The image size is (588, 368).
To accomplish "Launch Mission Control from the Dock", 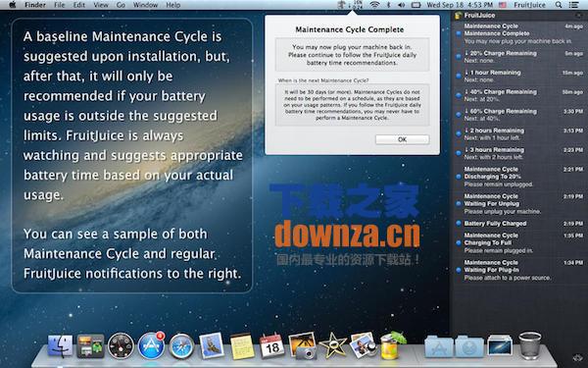I will tap(90, 345).
